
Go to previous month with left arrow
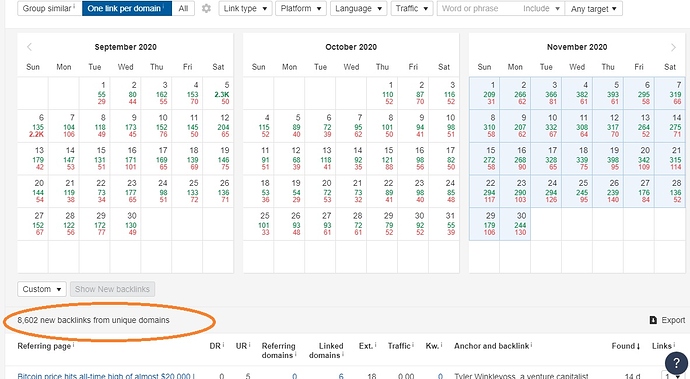(x=29, y=47)
